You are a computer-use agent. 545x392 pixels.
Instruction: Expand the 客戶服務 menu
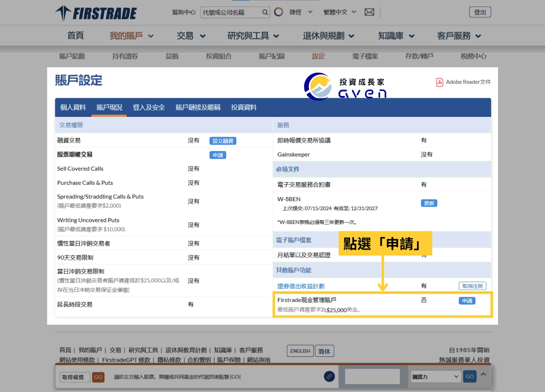click(459, 36)
